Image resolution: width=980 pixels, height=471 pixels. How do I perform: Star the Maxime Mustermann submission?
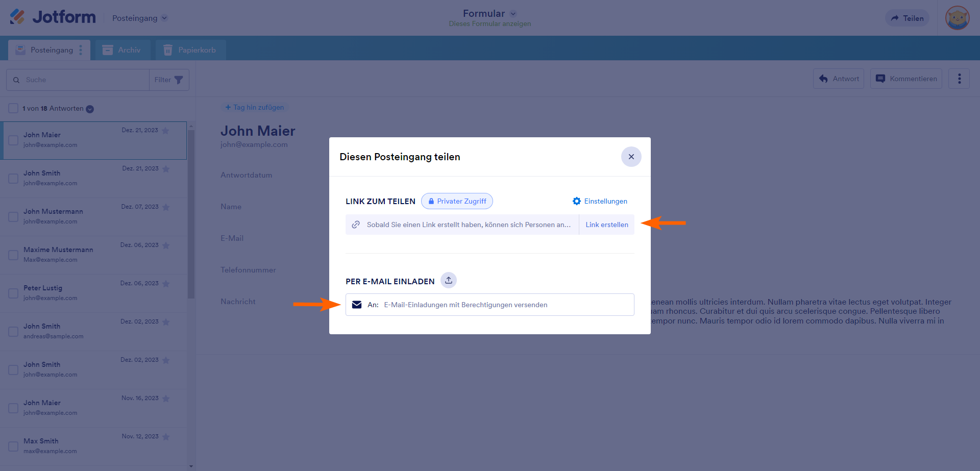166,245
